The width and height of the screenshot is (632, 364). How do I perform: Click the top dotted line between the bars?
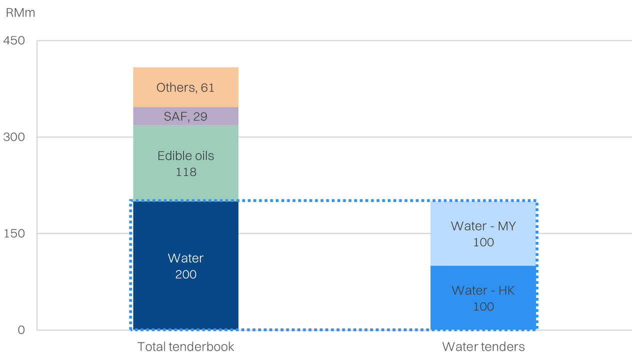pyautogui.click(x=334, y=201)
